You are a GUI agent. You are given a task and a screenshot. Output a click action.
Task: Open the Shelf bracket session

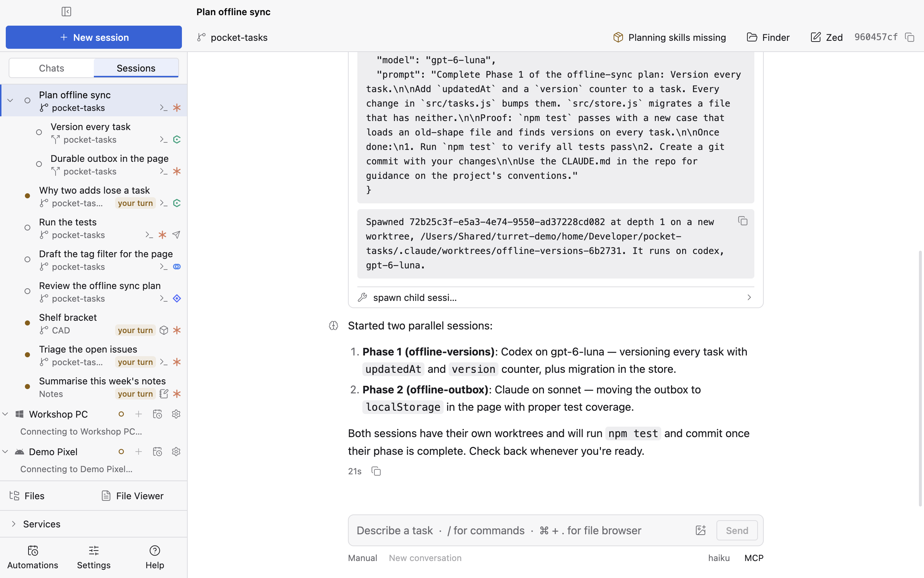pyautogui.click(x=93, y=323)
